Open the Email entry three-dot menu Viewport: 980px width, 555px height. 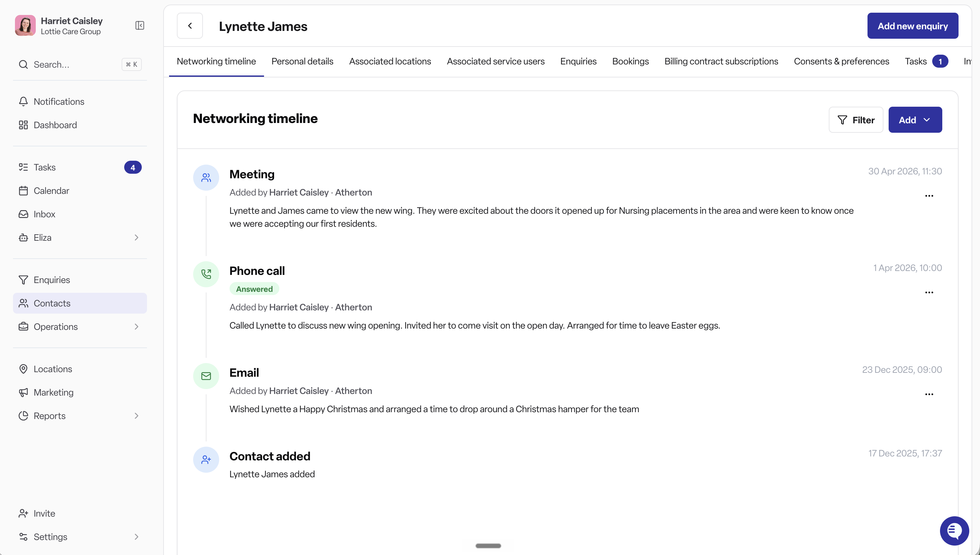[929, 395]
